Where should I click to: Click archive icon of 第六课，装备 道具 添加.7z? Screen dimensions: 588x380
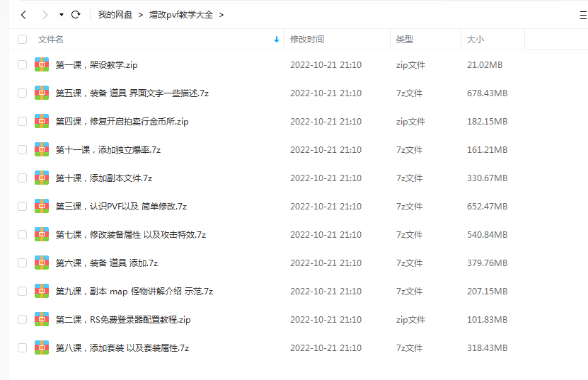point(42,263)
